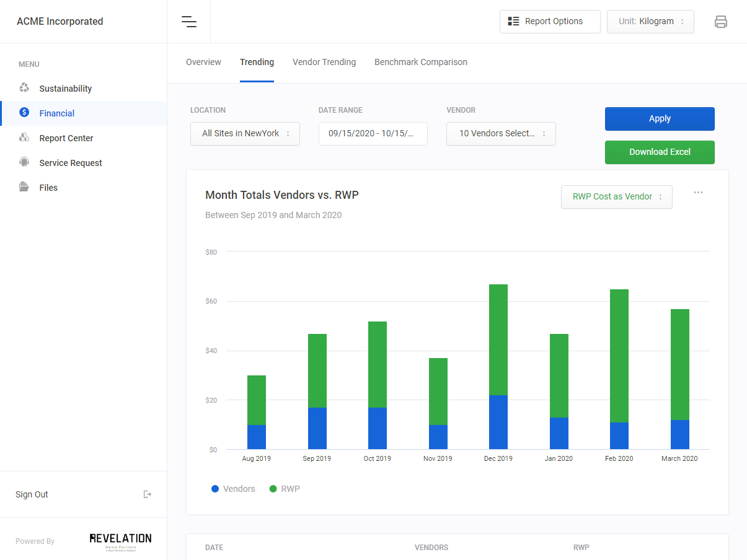Click the $80 axis label
Screen dimensions: 747x560
point(211,252)
